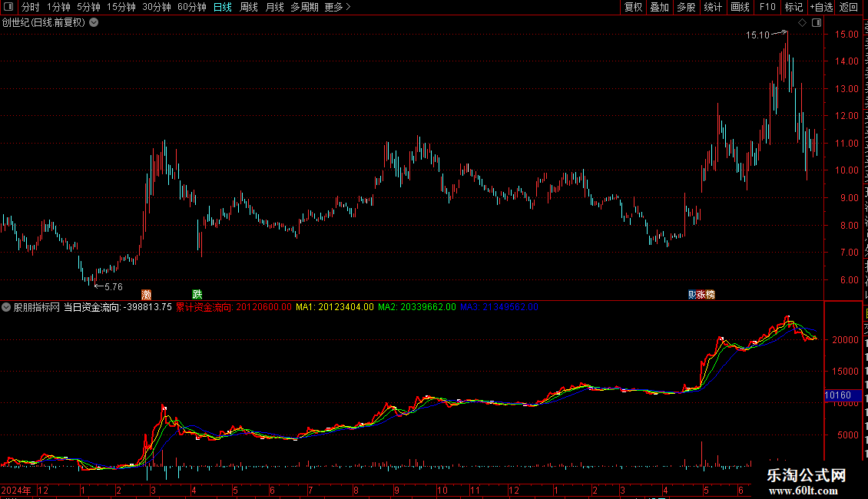The width and height of the screenshot is (868, 499).
Task: Toggle the side panel icon in chart header
Action: pos(817,23)
